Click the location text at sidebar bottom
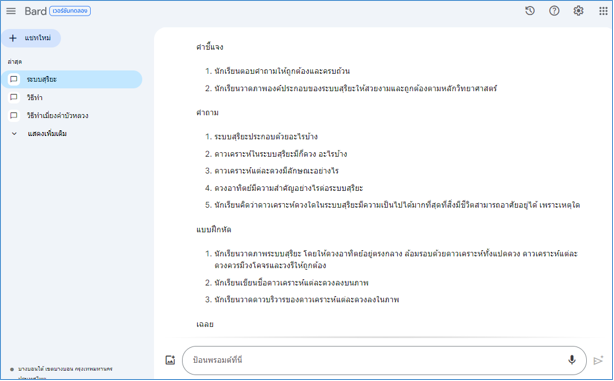The image size is (614, 381). tap(65, 369)
